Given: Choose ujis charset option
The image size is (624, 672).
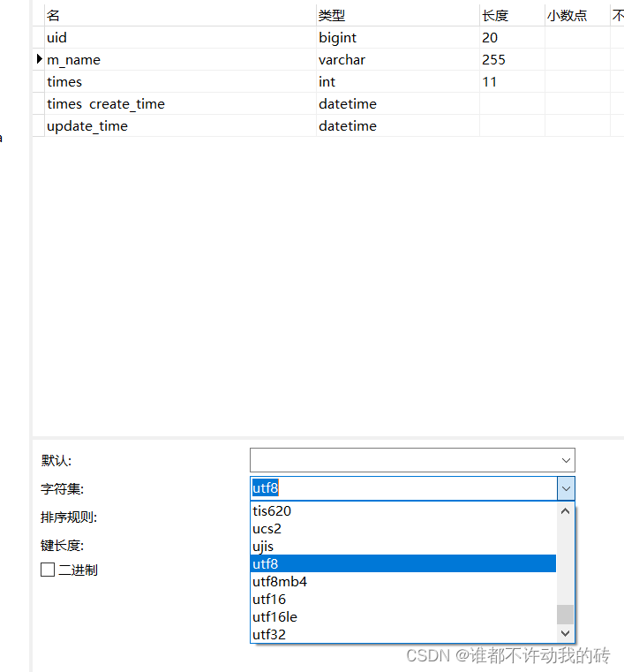Looking at the screenshot, I should pyautogui.click(x=403, y=546).
